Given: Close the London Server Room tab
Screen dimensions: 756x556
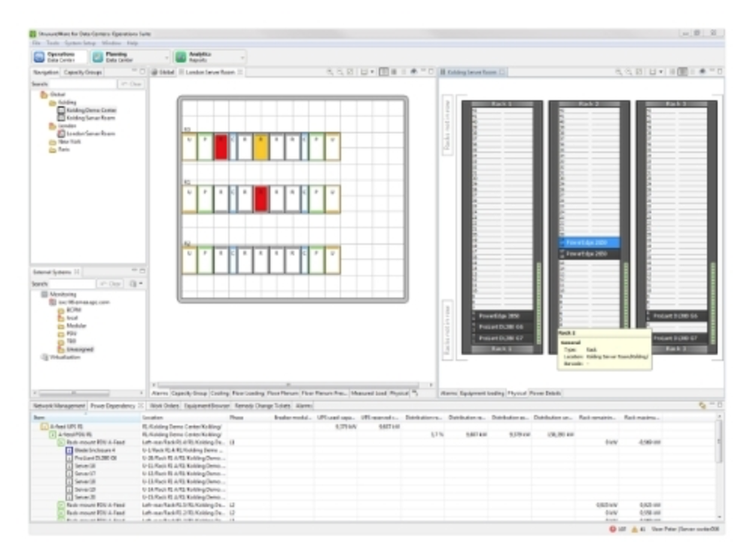Looking at the screenshot, I should point(239,72).
